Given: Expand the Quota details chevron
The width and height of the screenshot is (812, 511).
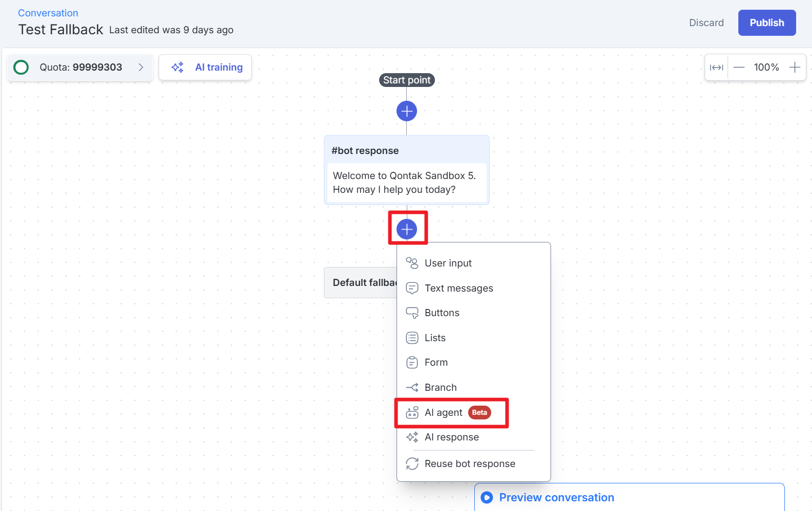Looking at the screenshot, I should click(141, 68).
